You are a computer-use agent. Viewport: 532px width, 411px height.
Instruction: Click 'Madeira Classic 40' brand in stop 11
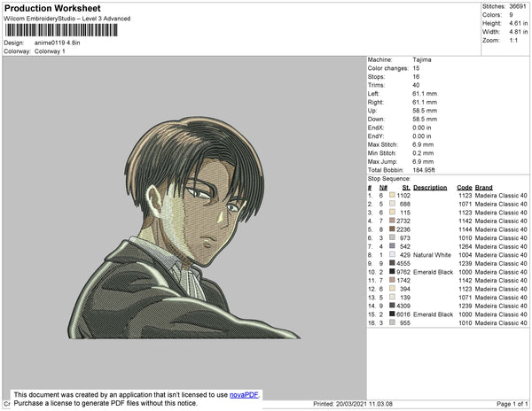click(x=501, y=280)
